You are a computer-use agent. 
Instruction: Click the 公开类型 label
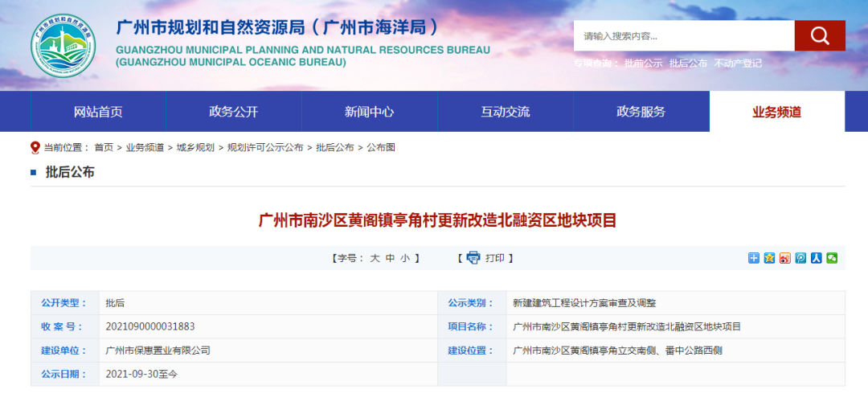click(x=64, y=303)
